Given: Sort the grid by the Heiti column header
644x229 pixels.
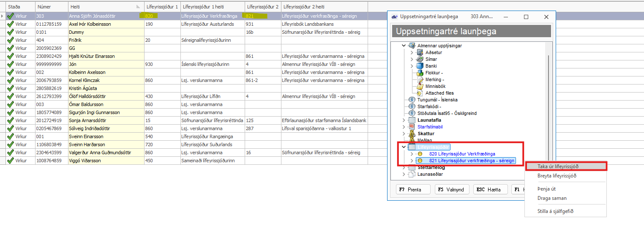Looking at the screenshot, I should click(106, 7).
